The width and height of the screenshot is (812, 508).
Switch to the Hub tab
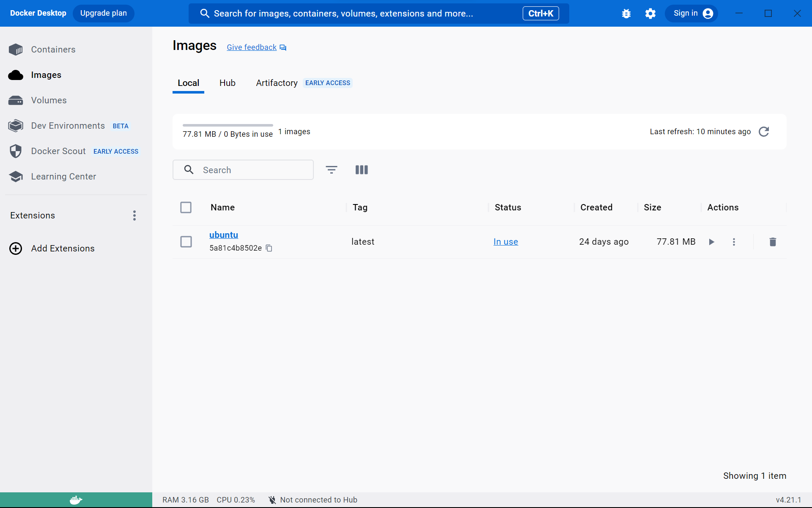pyautogui.click(x=228, y=83)
